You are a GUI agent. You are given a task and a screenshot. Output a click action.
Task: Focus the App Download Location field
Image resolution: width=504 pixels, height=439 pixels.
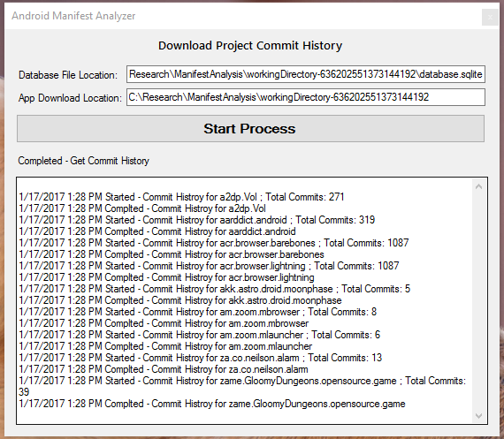tap(306, 97)
